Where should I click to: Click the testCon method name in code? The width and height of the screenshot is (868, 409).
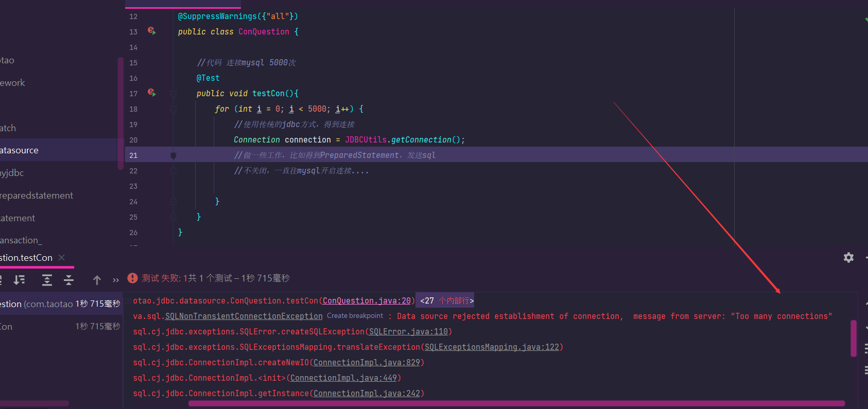click(x=268, y=93)
